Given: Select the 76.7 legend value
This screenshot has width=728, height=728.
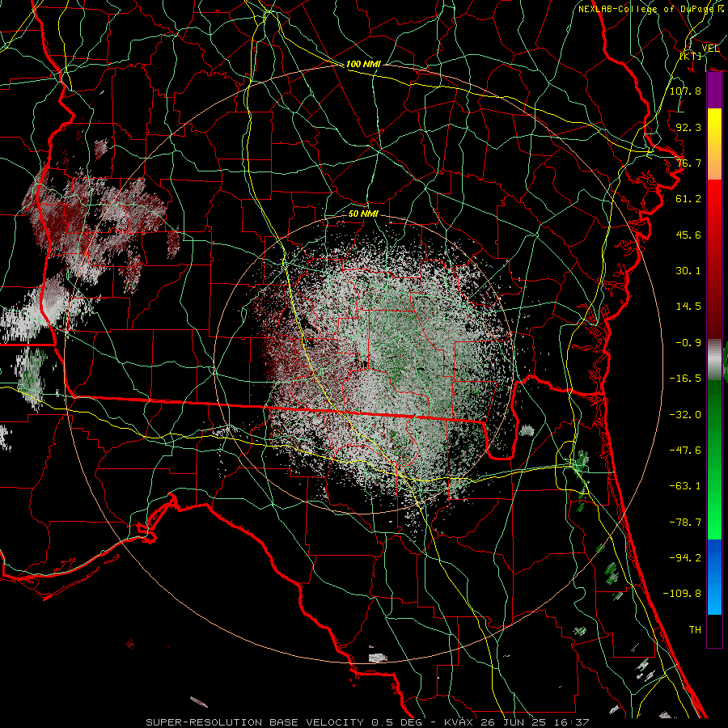Looking at the screenshot, I should [688, 163].
